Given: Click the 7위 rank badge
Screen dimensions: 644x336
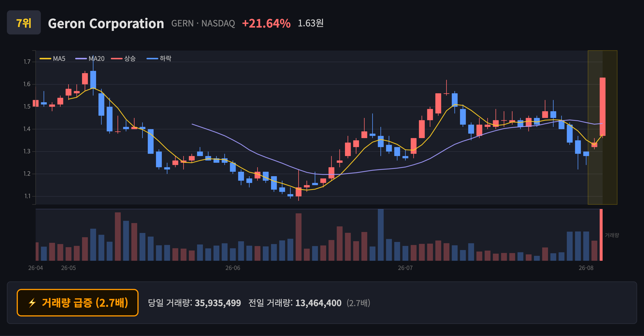Looking at the screenshot, I should pyautogui.click(x=24, y=22).
